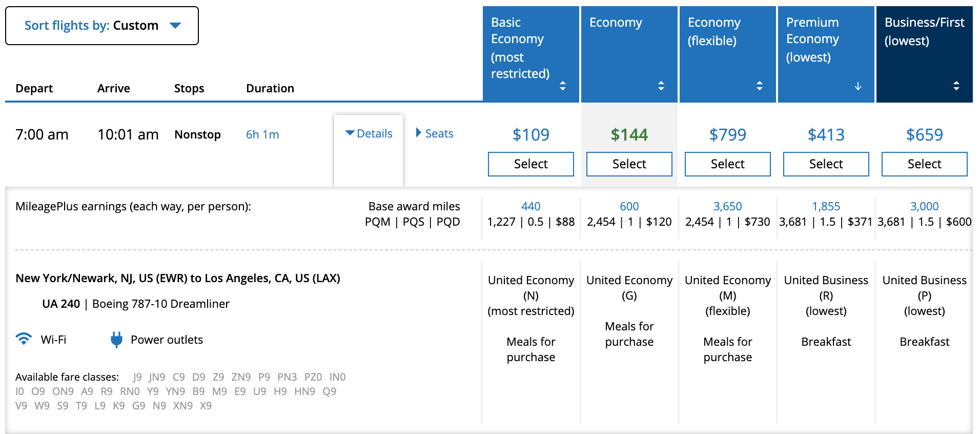The image size is (980, 434).
Task: Click United Business (R) fare description
Action: click(826, 295)
